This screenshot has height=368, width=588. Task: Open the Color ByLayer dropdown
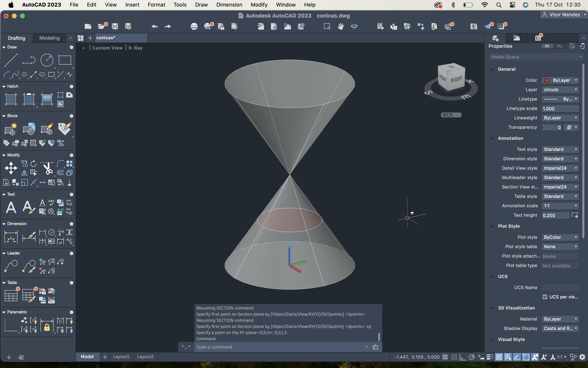coord(560,80)
